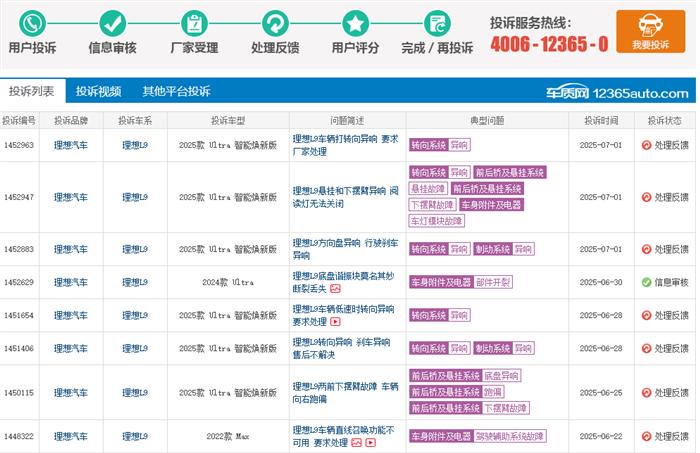Click the 典型问题 column header
The height and width of the screenshot is (453, 700).
click(x=487, y=121)
